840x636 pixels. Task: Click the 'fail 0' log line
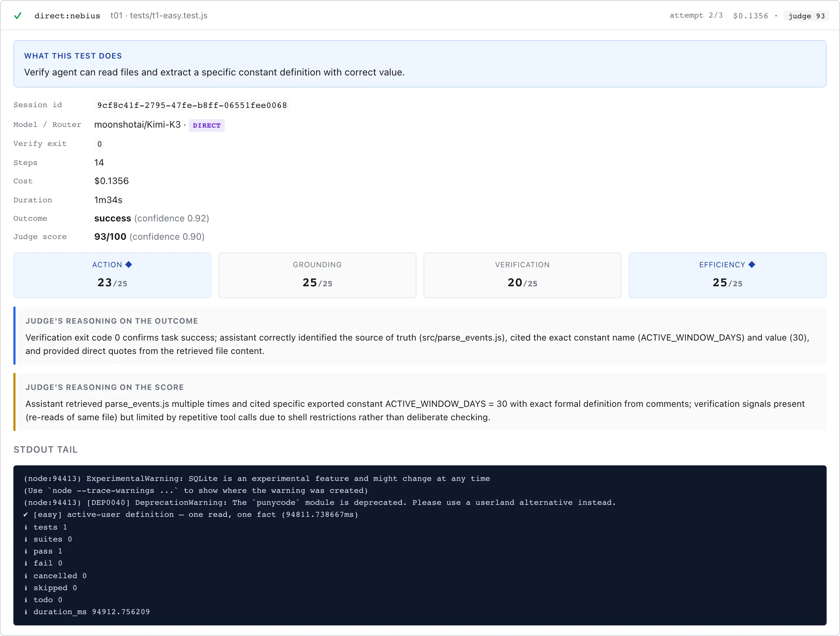pos(43,563)
